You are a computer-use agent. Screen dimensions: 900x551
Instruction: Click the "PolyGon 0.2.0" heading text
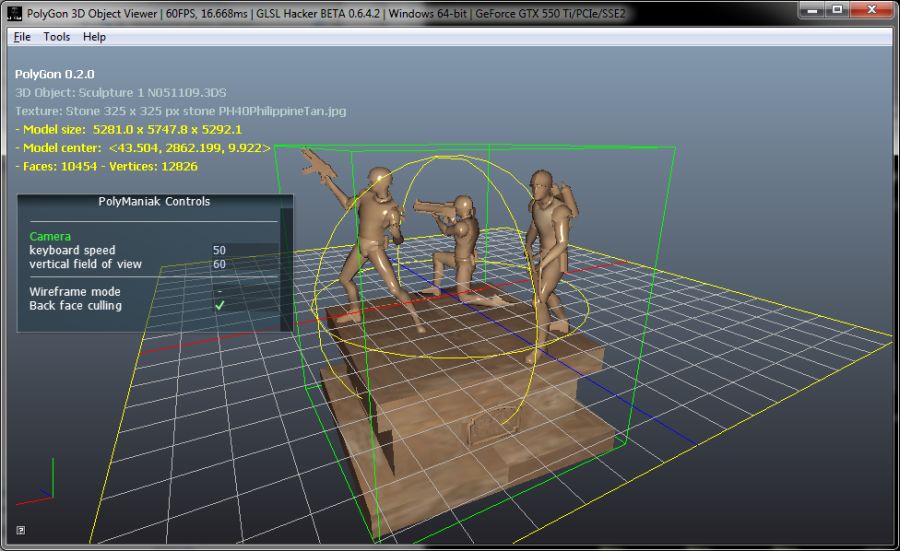click(55, 74)
